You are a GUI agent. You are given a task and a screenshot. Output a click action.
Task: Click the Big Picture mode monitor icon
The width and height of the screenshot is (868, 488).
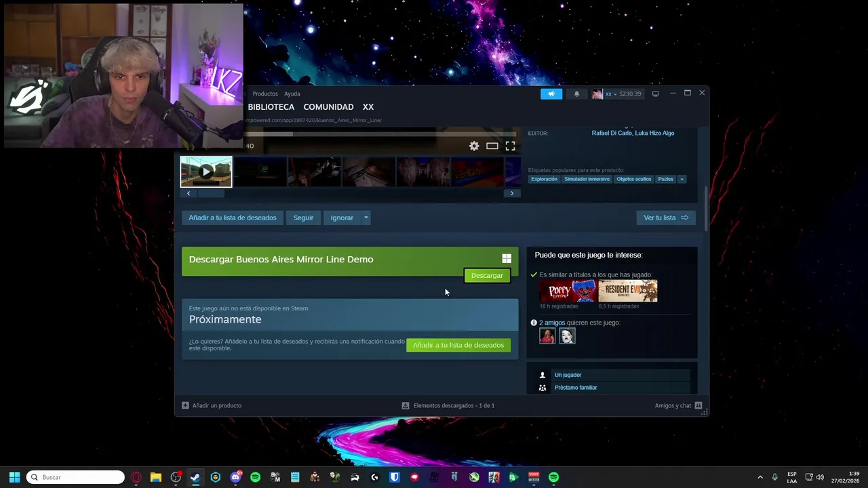(x=655, y=94)
